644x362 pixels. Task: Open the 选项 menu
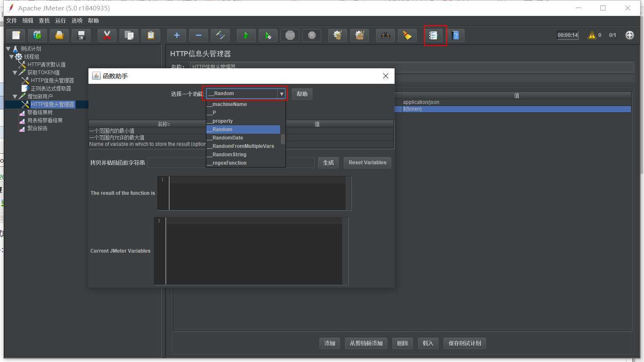77,21
